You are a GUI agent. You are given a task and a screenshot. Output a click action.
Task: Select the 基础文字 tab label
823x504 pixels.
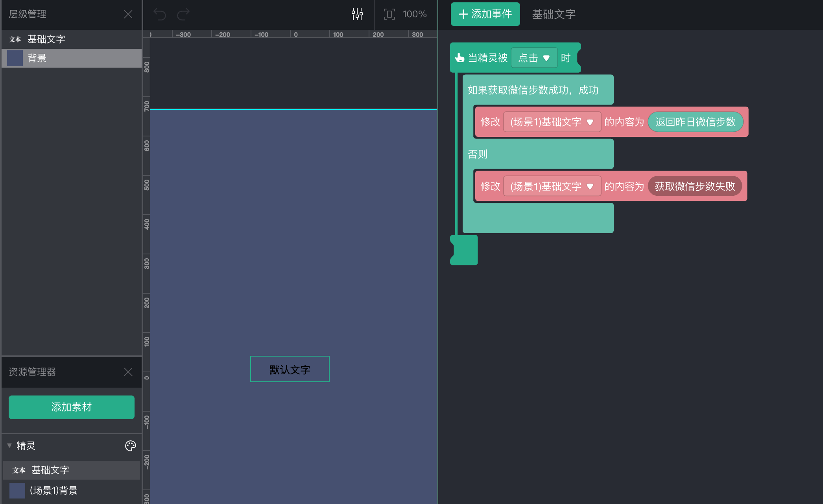click(554, 15)
